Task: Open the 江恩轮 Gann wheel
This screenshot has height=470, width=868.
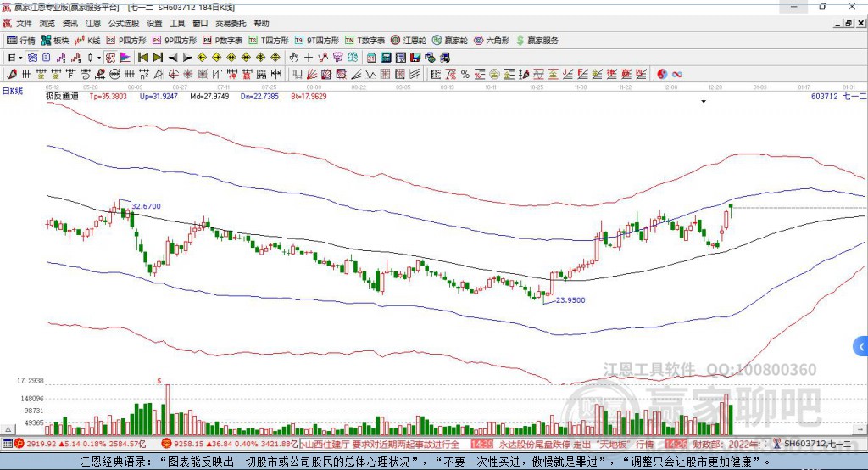Action: click(x=409, y=41)
